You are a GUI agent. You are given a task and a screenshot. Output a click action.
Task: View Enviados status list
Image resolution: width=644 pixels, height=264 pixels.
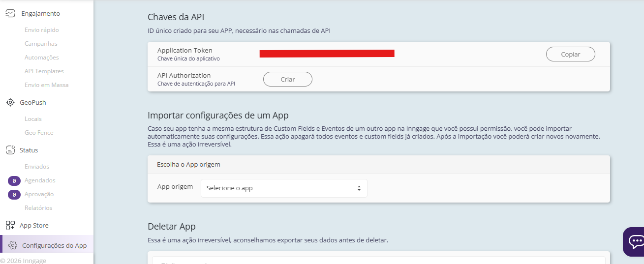pos(37,167)
